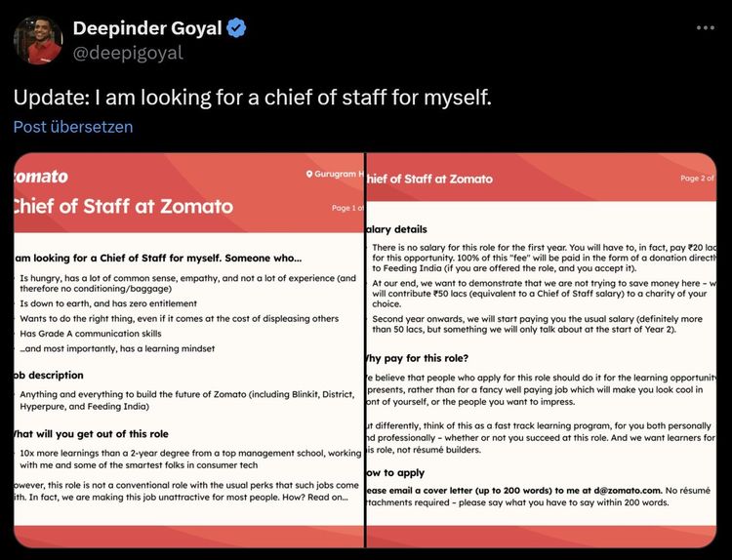
Task: Click the large Chief of Staff at Zomato title
Action: click(x=121, y=206)
